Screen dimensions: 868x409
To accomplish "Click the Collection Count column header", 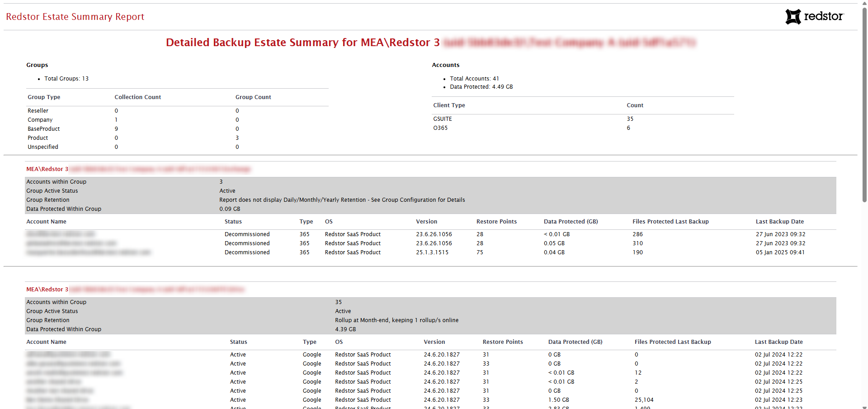I will (137, 97).
